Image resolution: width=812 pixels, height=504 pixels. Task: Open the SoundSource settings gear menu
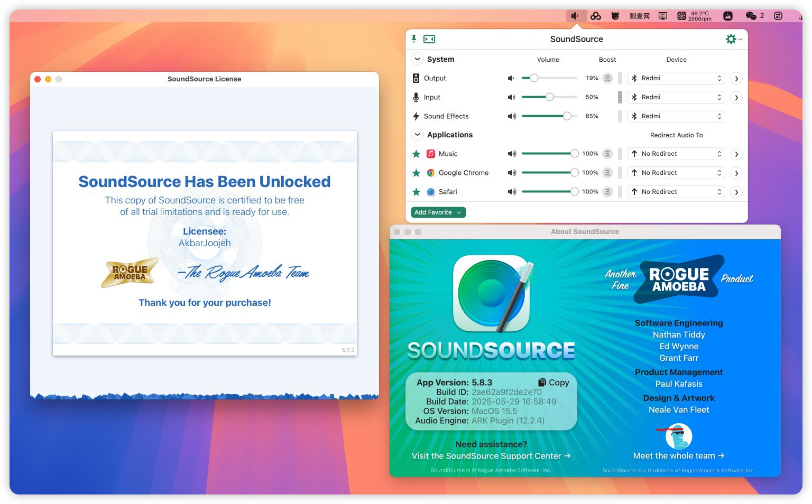coord(734,39)
